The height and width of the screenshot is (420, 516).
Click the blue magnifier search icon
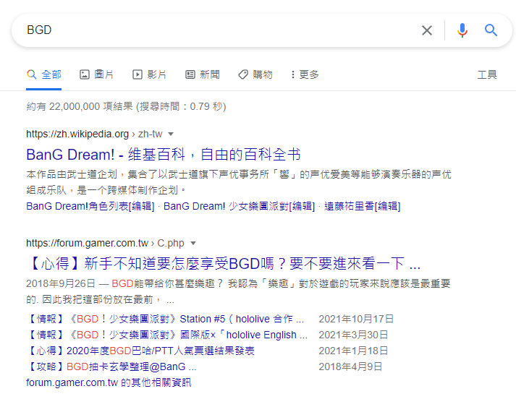click(491, 30)
